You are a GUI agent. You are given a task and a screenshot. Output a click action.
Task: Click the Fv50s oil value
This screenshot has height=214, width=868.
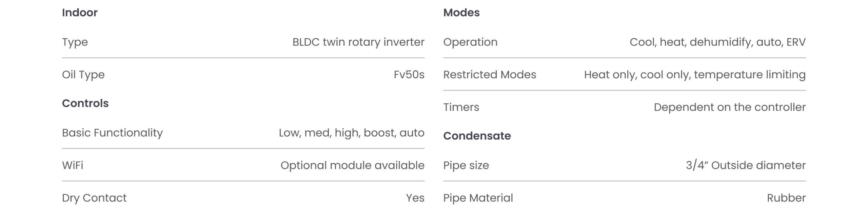click(409, 75)
